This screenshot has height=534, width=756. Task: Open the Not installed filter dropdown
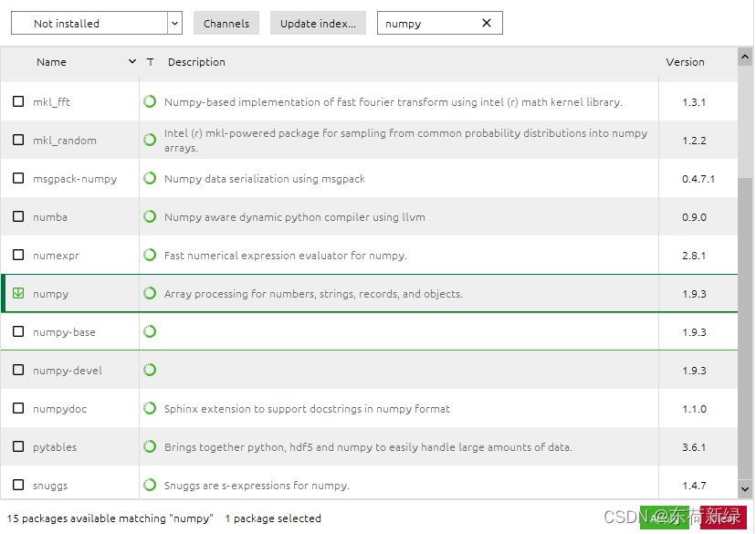coord(97,23)
